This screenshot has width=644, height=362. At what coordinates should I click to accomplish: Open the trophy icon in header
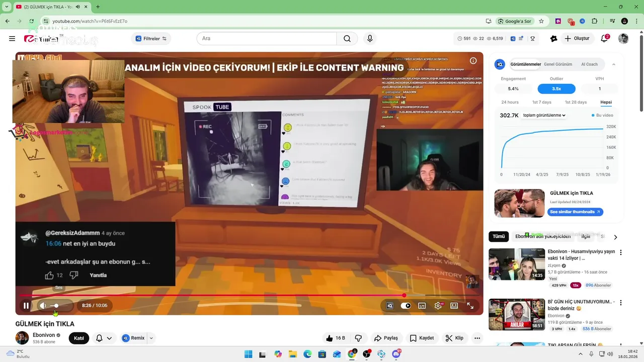click(532, 39)
